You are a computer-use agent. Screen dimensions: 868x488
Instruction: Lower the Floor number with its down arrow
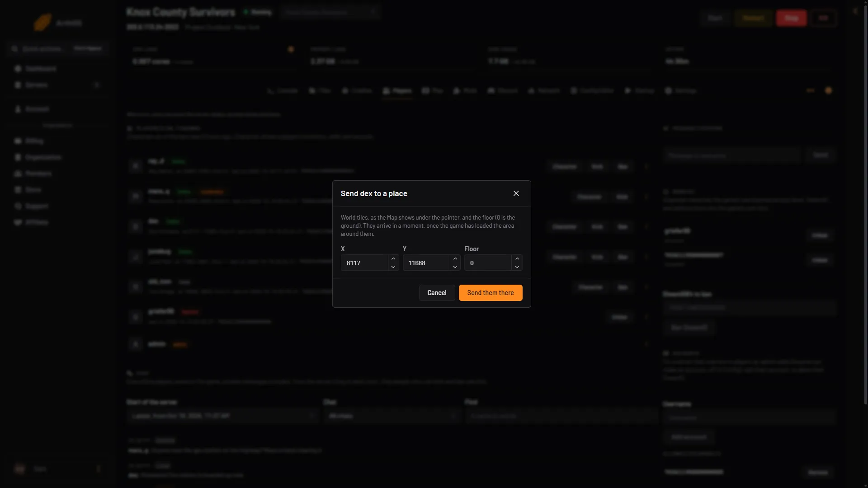[517, 267]
